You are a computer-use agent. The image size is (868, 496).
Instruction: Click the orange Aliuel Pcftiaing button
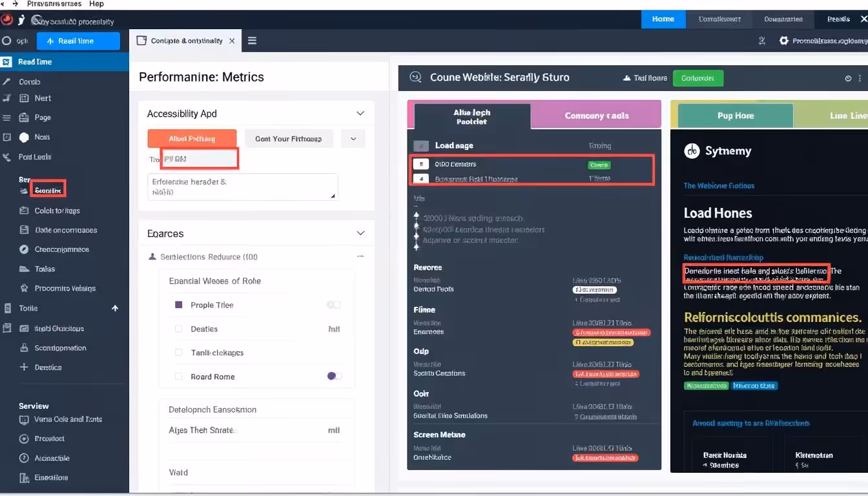pyautogui.click(x=192, y=138)
